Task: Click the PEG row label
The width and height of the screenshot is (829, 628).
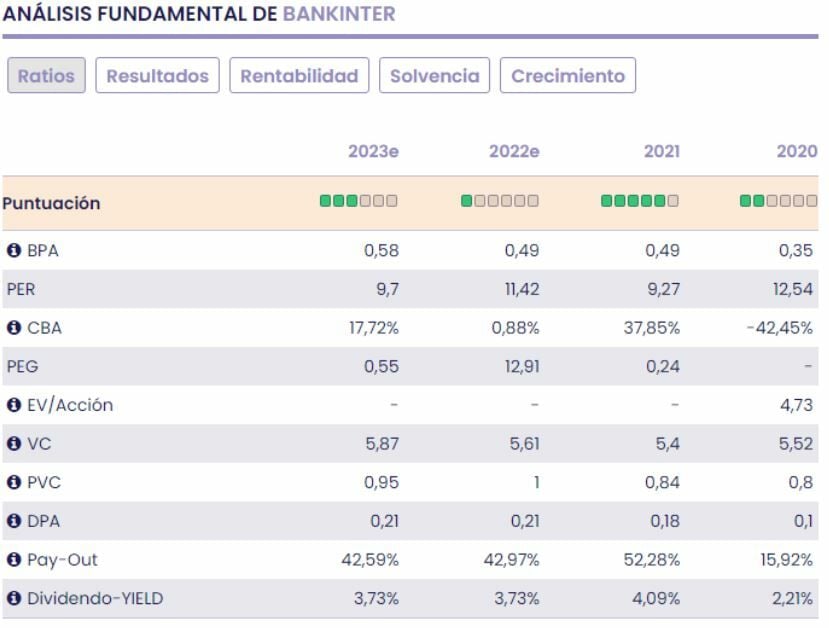Action: [x=22, y=367]
